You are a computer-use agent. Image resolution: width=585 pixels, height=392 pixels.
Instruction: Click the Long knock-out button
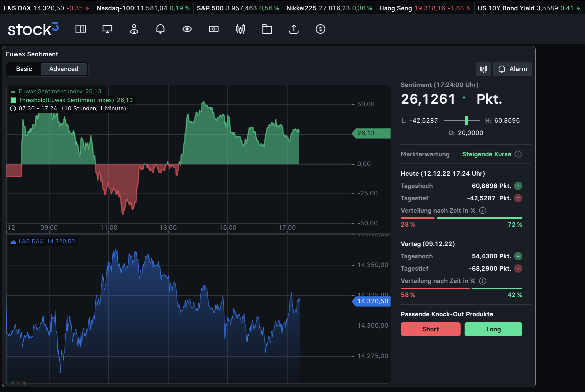pyautogui.click(x=493, y=329)
